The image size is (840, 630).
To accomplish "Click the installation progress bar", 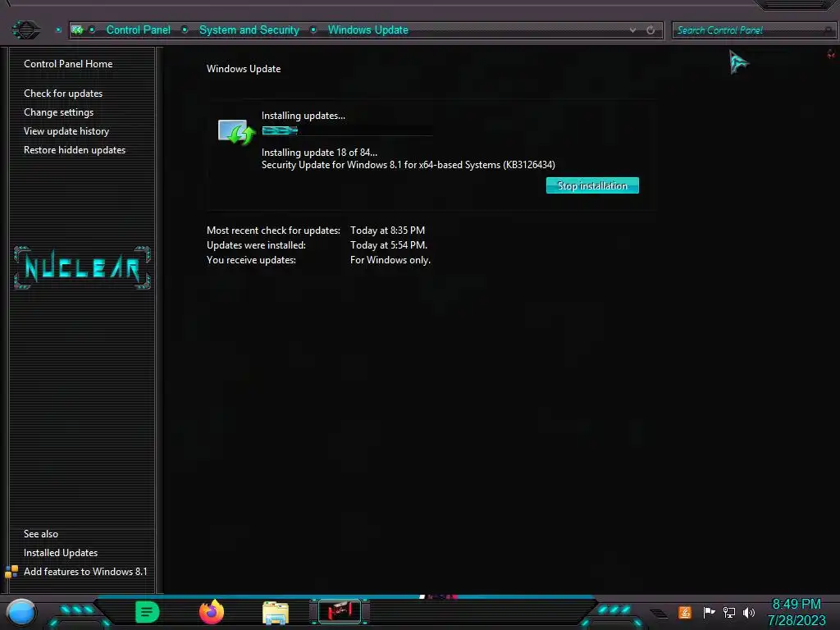I will click(x=347, y=130).
